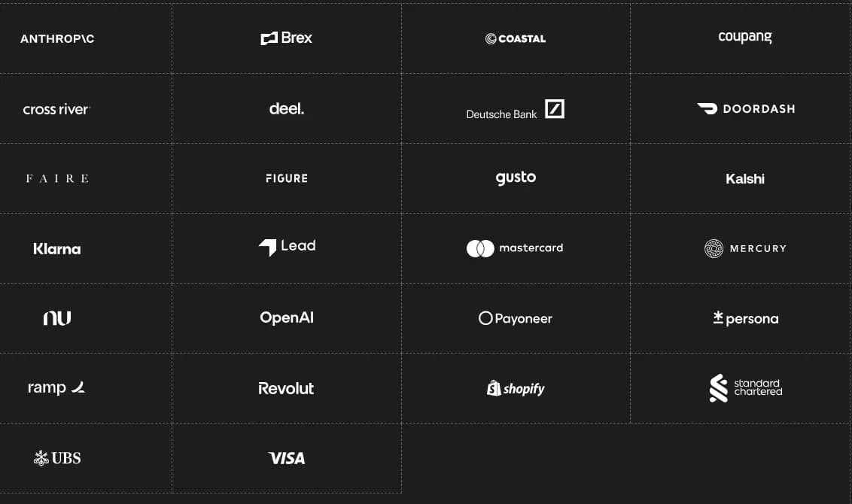Viewport: 852px width, 504px height.
Task: Choose the DoorDash logo
Action: [745, 108]
